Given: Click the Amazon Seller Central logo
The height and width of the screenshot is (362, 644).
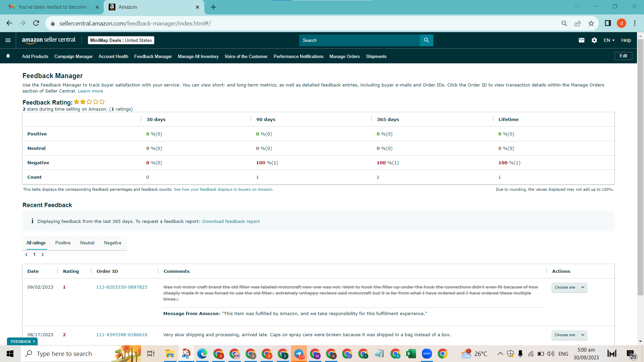Looking at the screenshot, I should [x=49, y=40].
